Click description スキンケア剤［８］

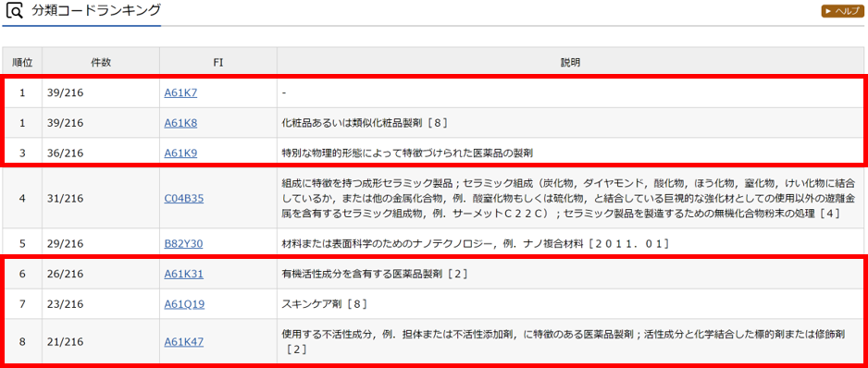(325, 303)
